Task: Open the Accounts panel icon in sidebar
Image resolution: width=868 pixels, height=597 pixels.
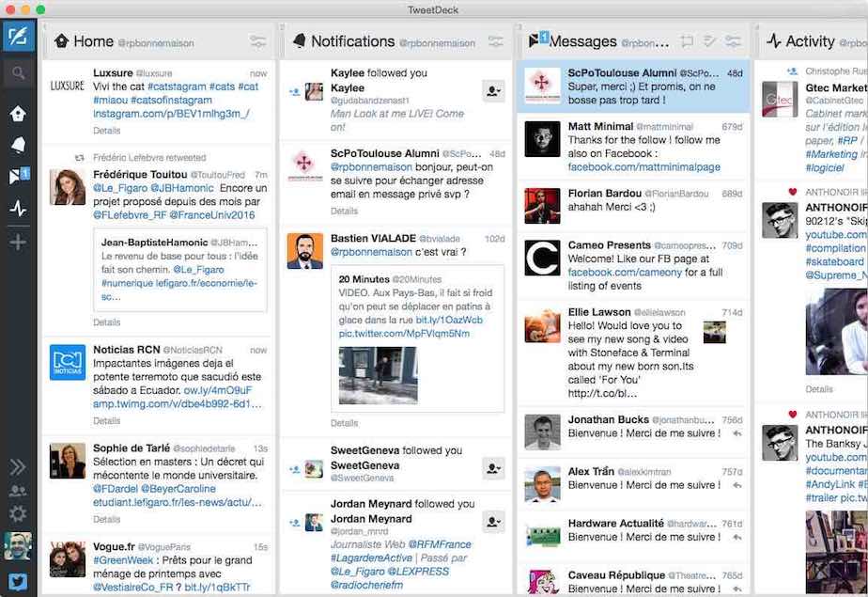Action: pos(18,491)
